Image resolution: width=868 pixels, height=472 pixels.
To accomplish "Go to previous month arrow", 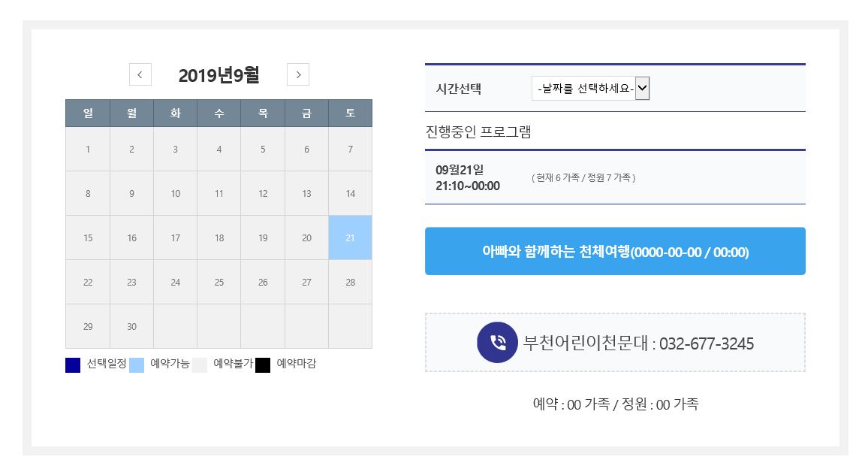I will tap(140, 74).
